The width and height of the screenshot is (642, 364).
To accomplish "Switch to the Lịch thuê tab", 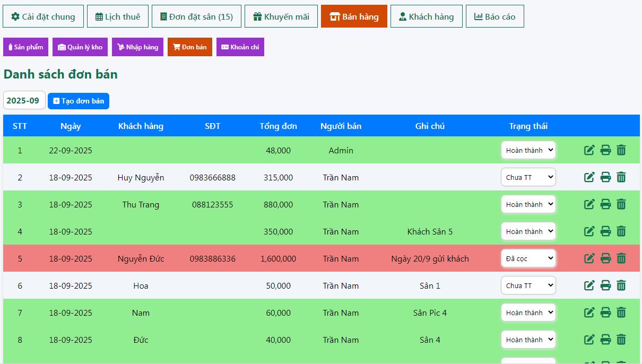I will point(118,16).
